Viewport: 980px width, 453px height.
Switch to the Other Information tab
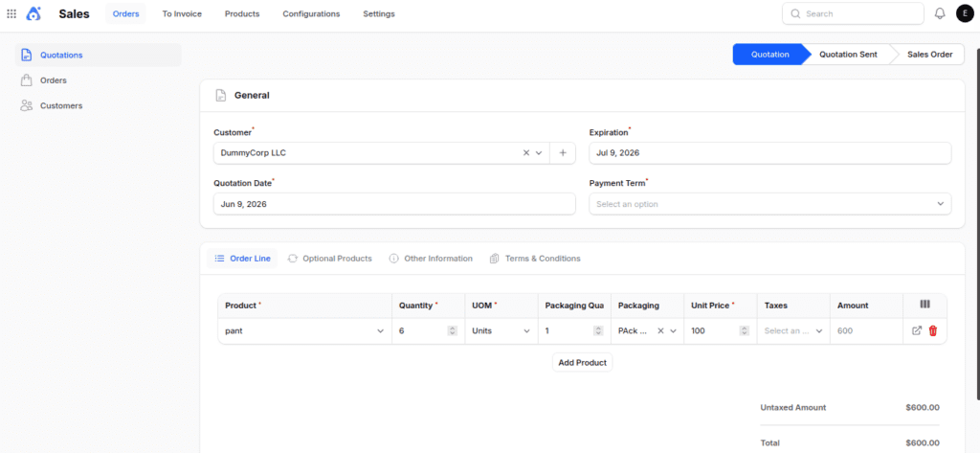(x=431, y=259)
